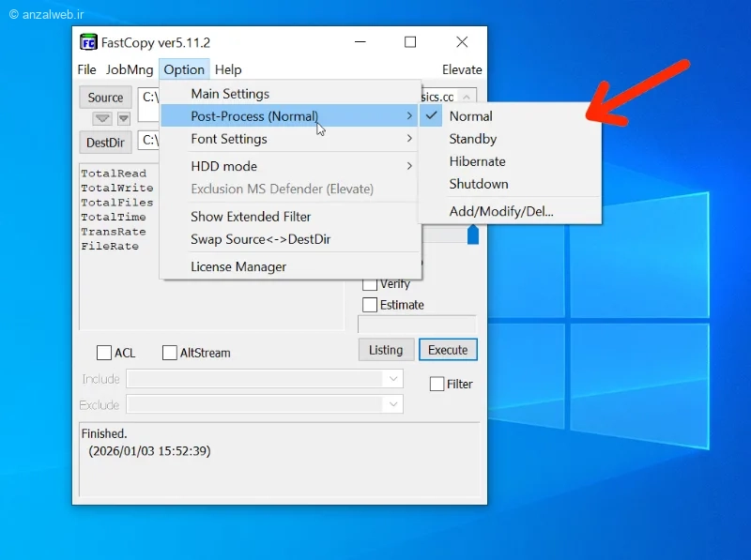Tick the AltStream checkbox
The height and width of the screenshot is (560, 751).
[170, 353]
